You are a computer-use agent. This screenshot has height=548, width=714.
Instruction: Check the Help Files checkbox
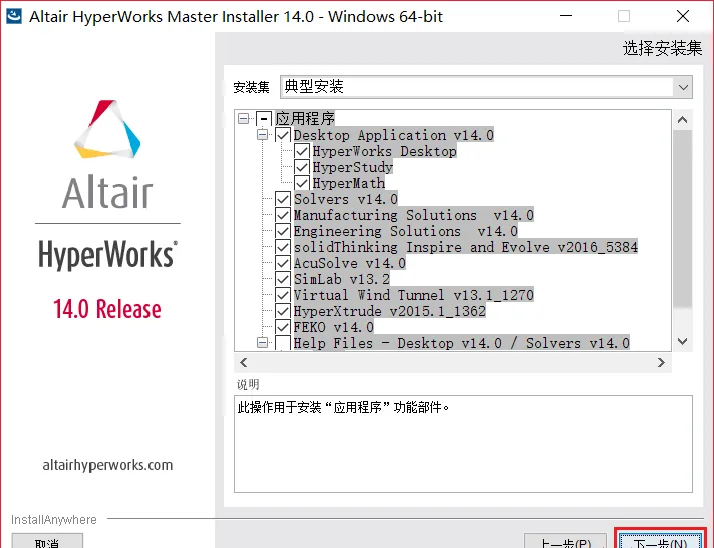[283, 343]
